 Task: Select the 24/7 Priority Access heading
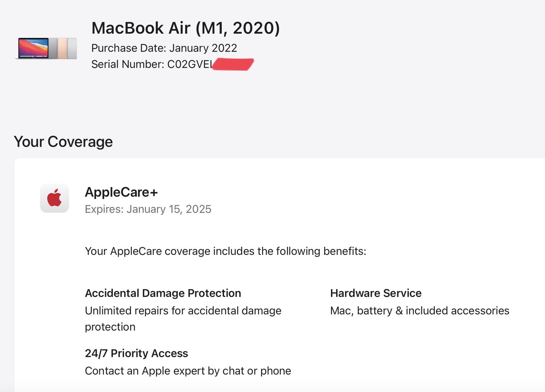[x=136, y=353]
